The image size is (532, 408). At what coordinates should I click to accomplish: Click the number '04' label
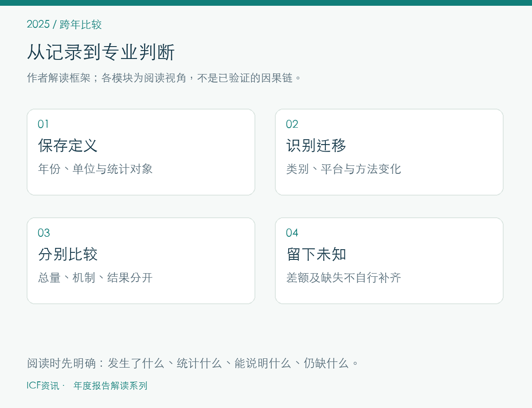tap(292, 233)
